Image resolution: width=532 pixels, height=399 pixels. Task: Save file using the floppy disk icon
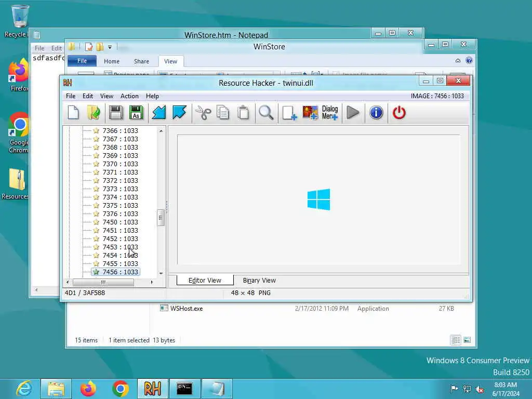(x=116, y=113)
